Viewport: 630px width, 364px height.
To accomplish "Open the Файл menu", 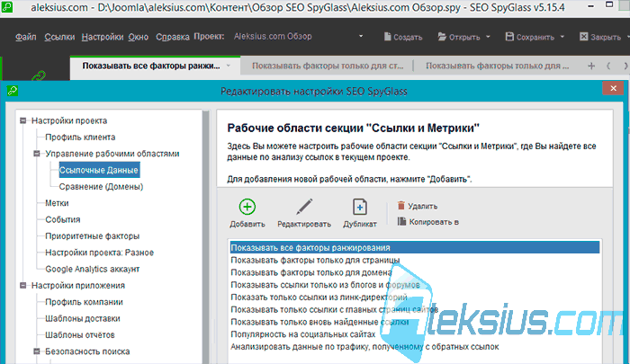I will (x=26, y=37).
